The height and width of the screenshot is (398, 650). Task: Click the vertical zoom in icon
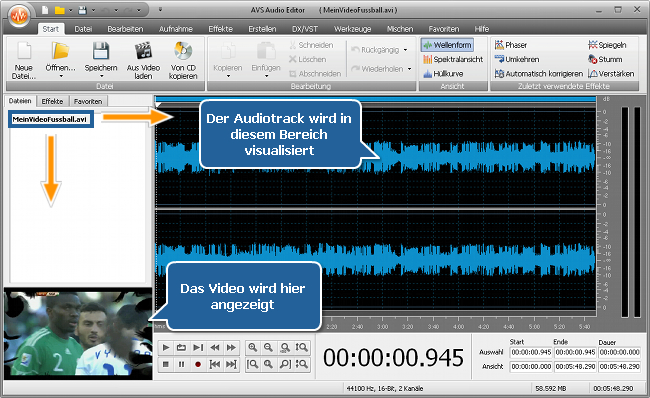301,347
